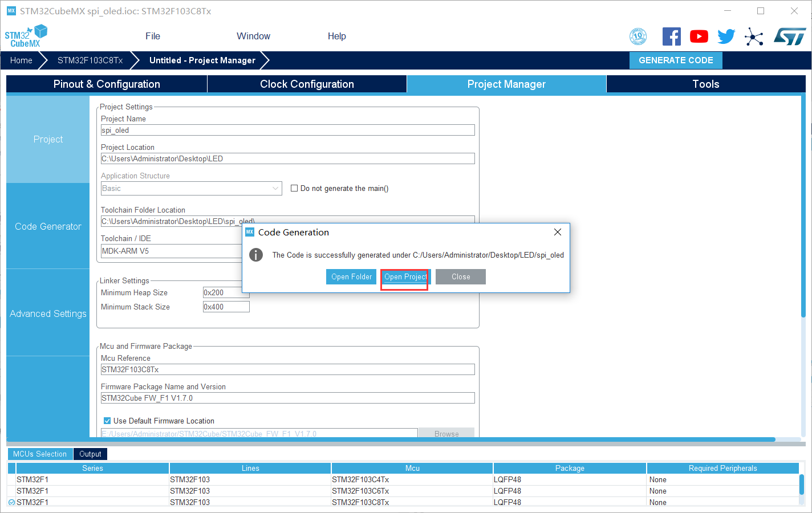
Task: Click Open Folder in the dialog
Action: coord(351,276)
